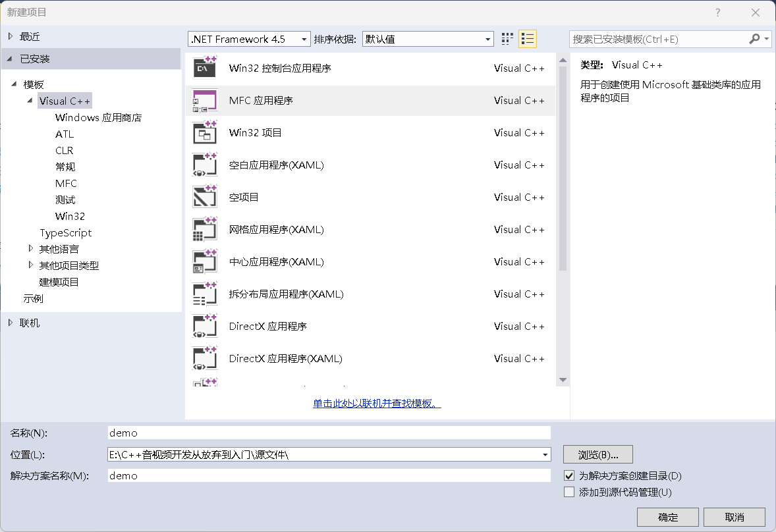The image size is (776, 532).
Task: Collapse the 模板 tree node
Action: 14,84
